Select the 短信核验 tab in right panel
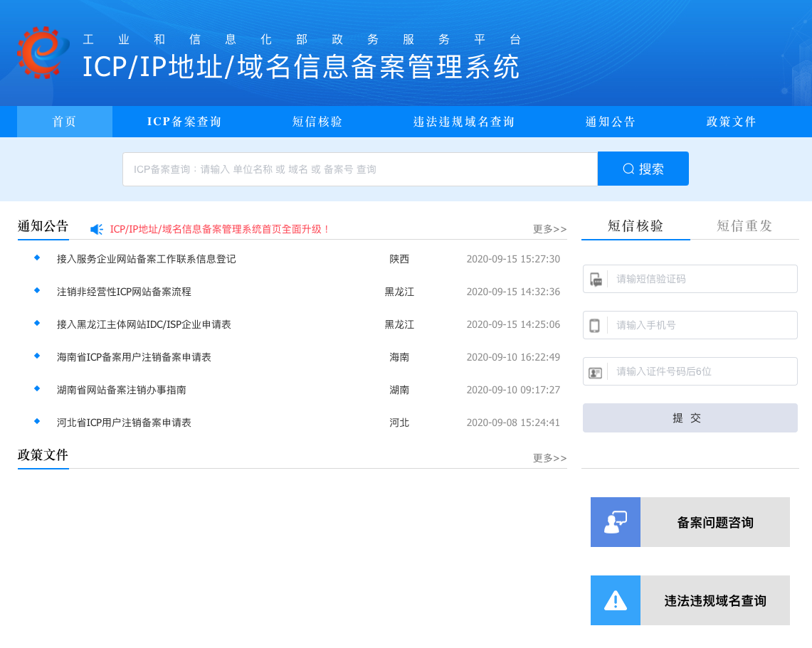Screen dimensions: 812x648 click(x=636, y=226)
